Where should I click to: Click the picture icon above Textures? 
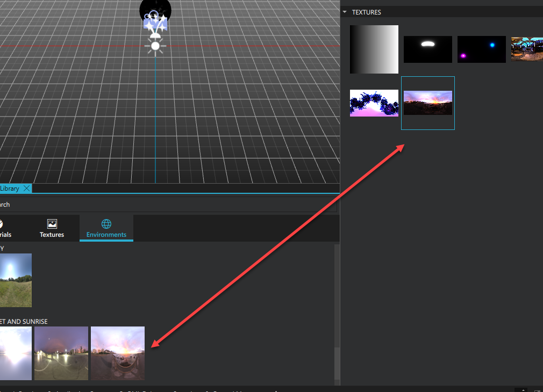pyautogui.click(x=52, y=224)
